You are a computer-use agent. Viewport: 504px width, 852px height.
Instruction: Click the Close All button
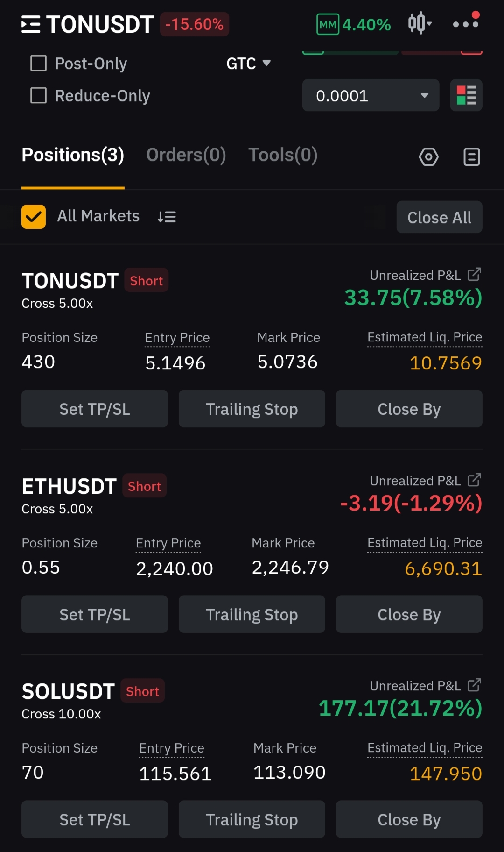pyautogui.click(x=440, y=217)
